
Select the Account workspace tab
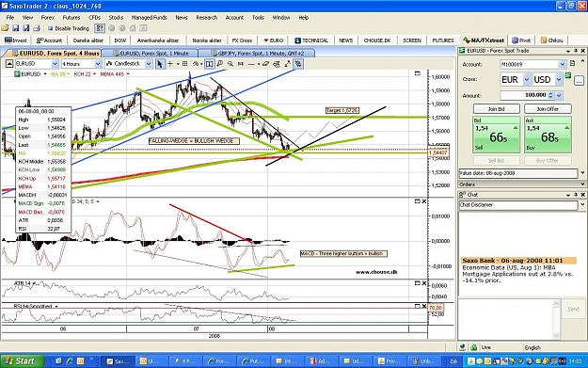[49, 40]
